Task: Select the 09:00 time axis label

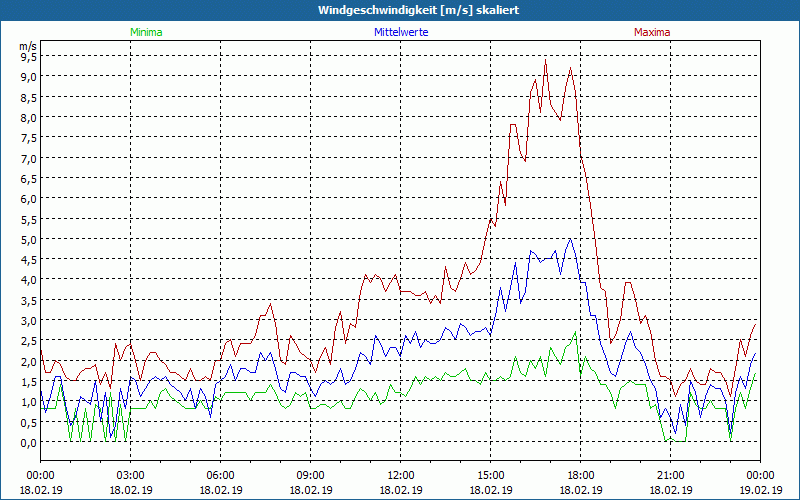Action: tap(310, 475)
